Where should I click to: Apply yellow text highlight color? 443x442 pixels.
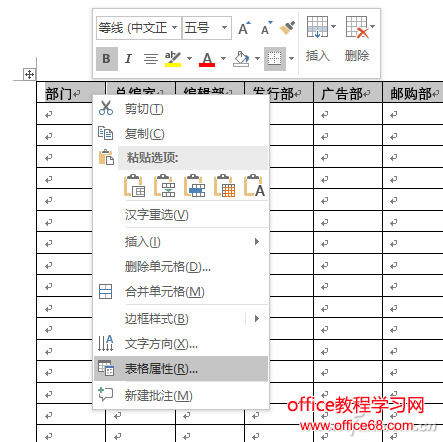point(173,59)
